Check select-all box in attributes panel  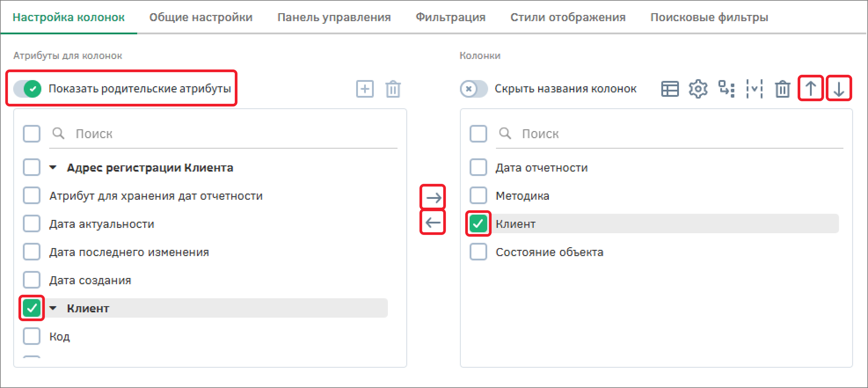(x=32, y=134)
